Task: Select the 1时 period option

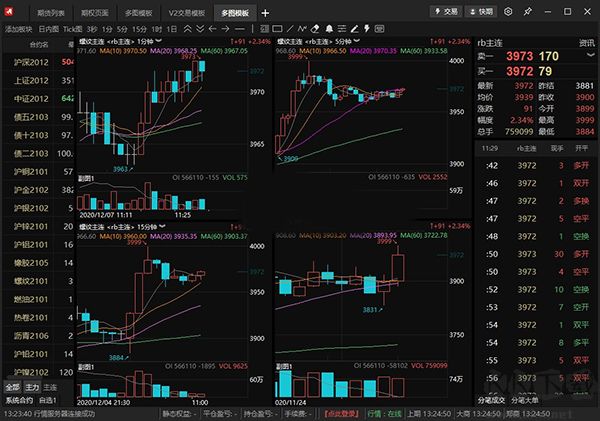Action: tap(157, 29)
